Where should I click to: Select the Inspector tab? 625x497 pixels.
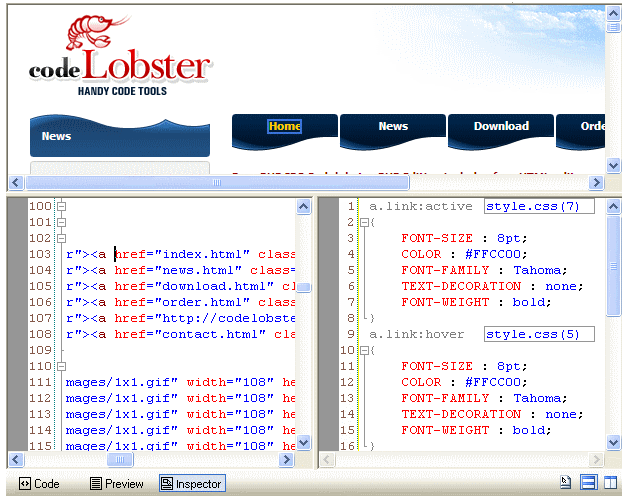coord(192,484)
